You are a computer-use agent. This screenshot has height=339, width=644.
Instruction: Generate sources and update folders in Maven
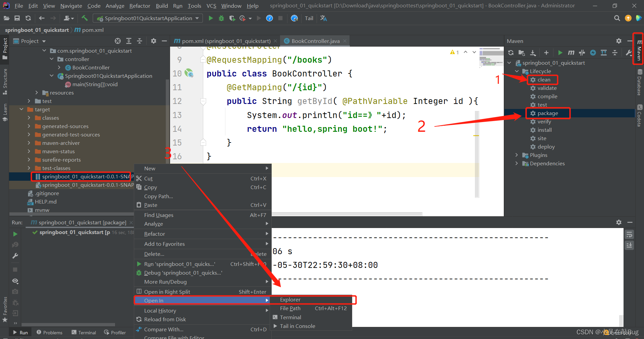(522, 53)
